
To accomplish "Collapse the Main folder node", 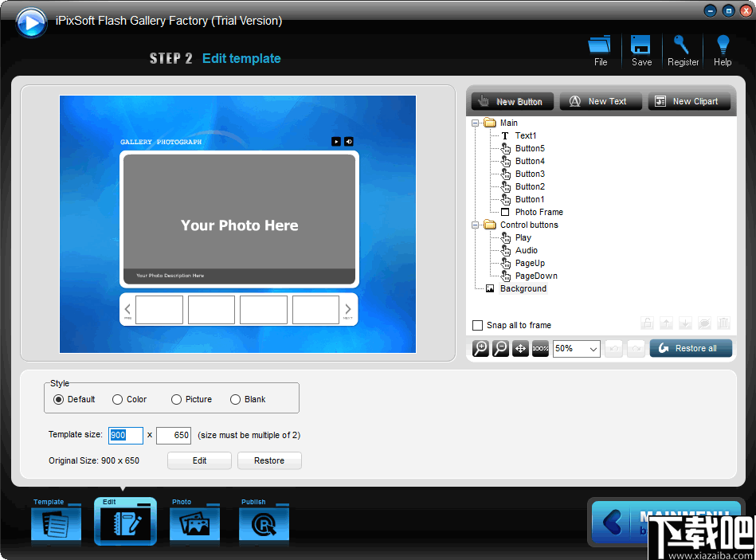I will coord(475,123).
